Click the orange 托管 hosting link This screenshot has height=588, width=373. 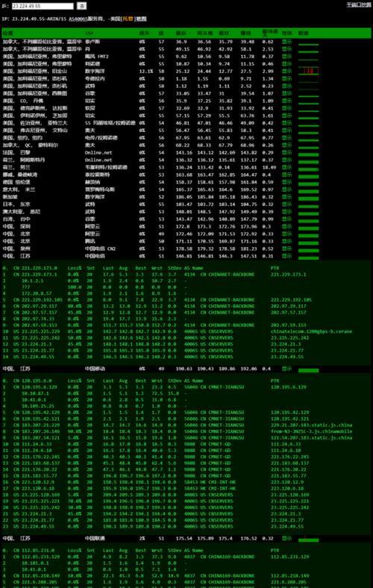coord(128,19)
